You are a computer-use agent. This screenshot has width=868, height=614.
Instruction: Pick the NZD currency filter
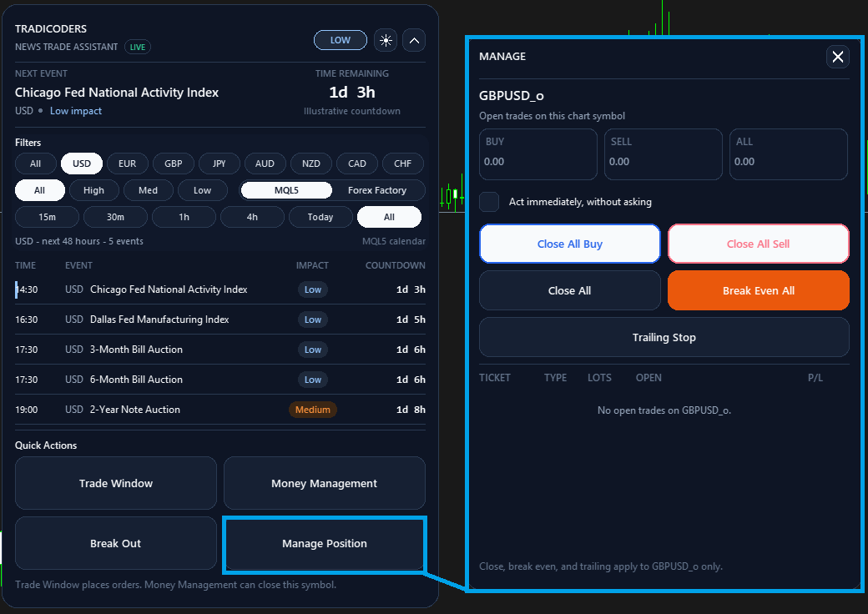click(x=311, y=164)
